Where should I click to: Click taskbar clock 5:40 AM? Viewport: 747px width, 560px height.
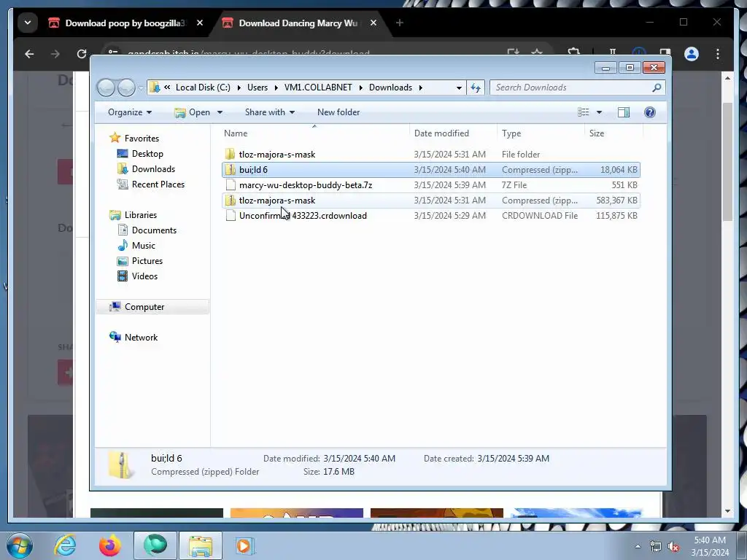[x=710, y=540]
